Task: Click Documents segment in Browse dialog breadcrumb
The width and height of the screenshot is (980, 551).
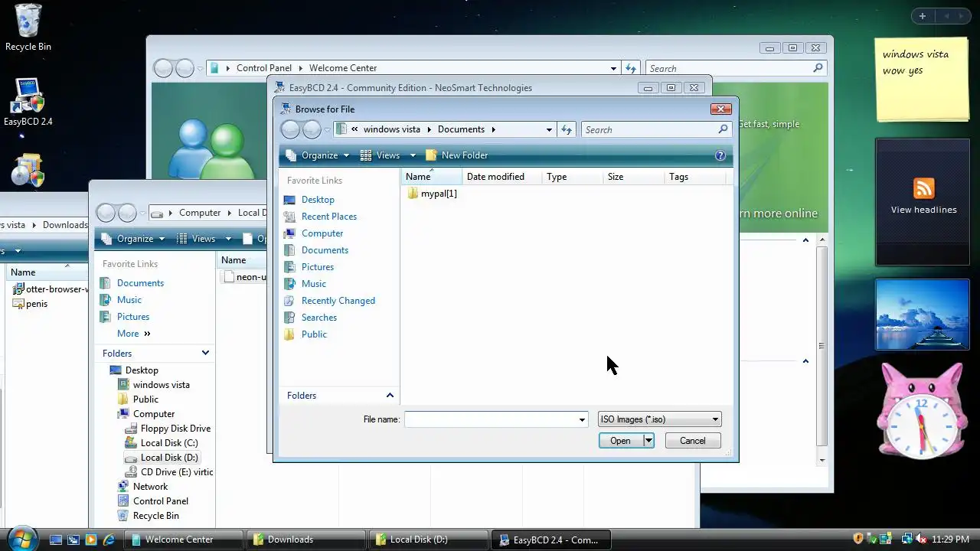Action: pyautogui.click(x=461, y=129)
